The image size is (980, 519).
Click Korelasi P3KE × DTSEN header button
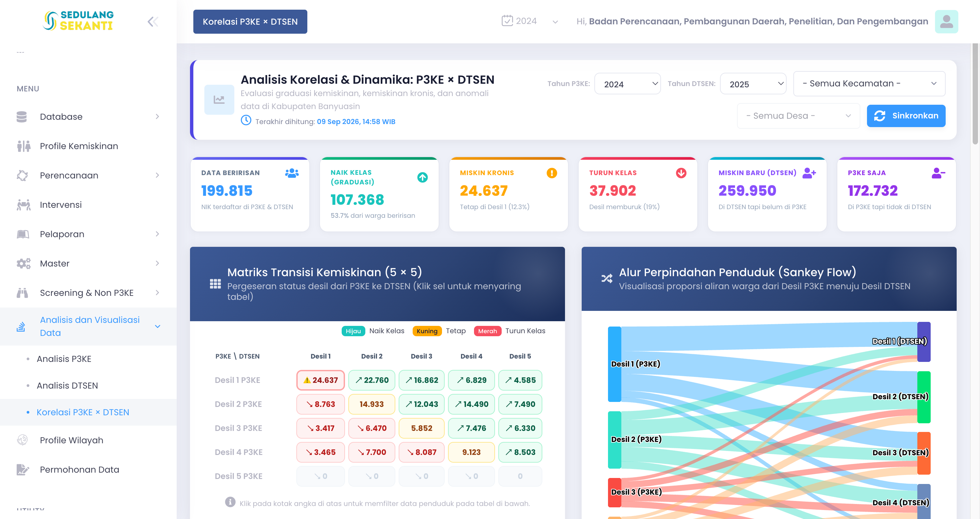click(250, 22)
